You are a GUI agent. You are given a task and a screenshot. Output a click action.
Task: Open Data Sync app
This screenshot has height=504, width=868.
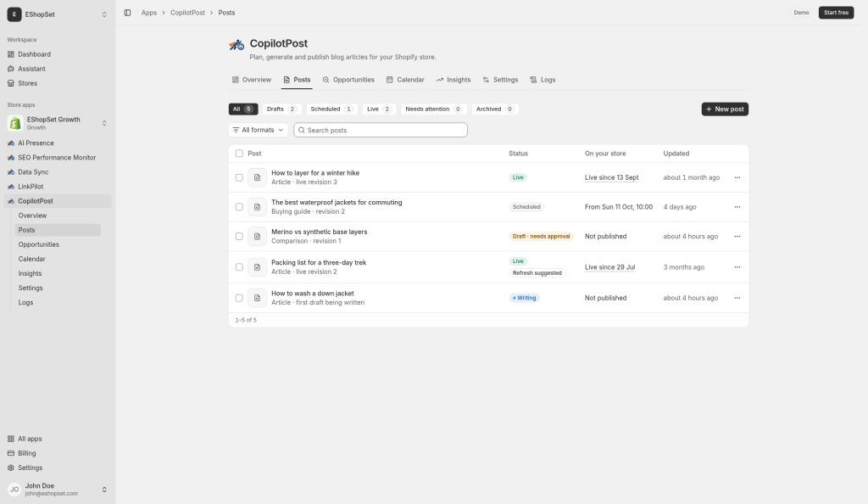(58, 172)
